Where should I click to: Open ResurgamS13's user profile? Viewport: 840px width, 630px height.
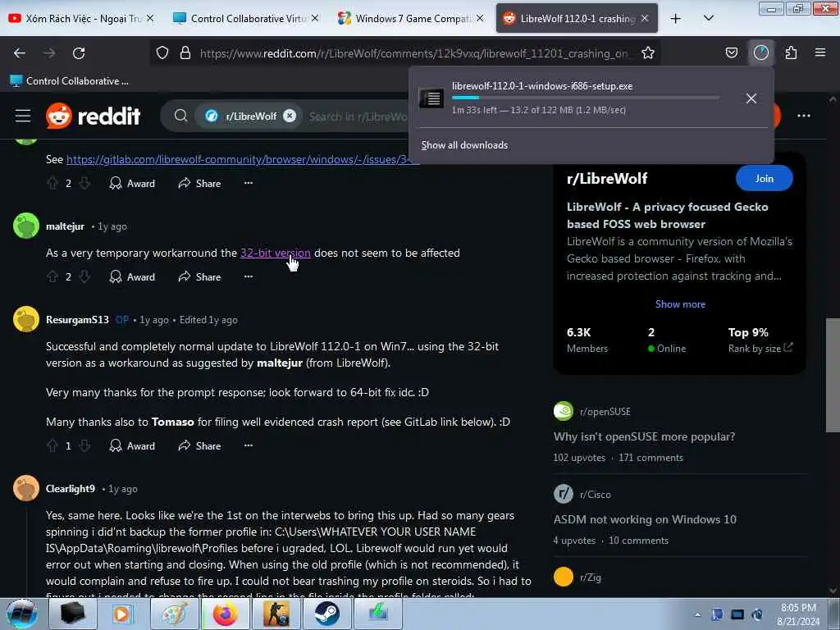77,320
